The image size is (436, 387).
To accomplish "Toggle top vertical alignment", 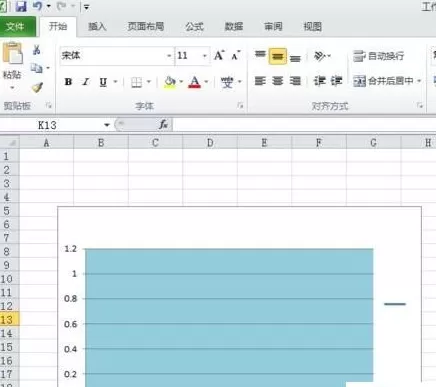I will click(x=260, y=55).
